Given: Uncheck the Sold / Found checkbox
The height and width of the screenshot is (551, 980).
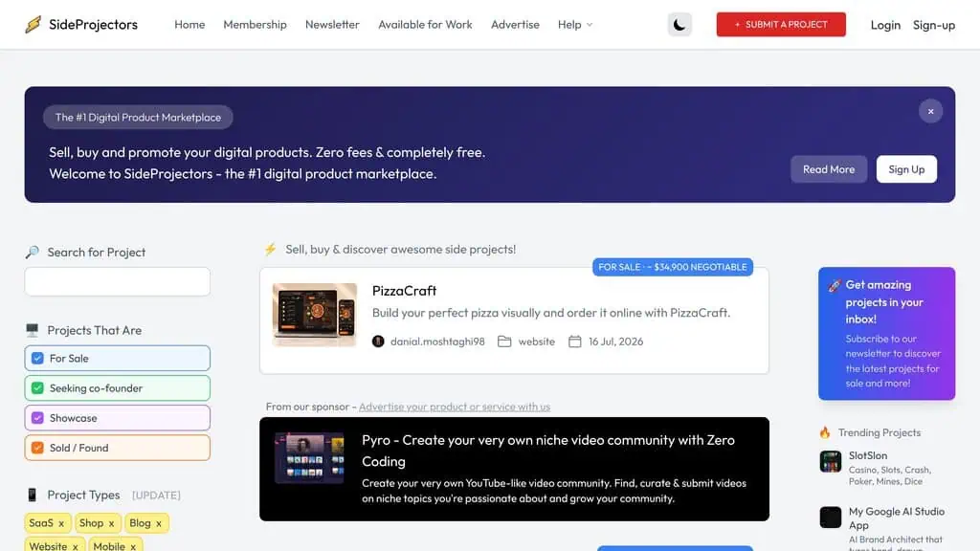Looking at the screenshot, I should tap(37, 448).
